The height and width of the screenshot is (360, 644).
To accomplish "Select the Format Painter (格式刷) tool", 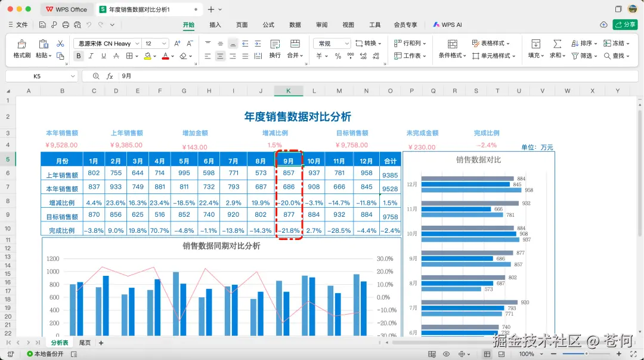I will [x=21, y=48].
